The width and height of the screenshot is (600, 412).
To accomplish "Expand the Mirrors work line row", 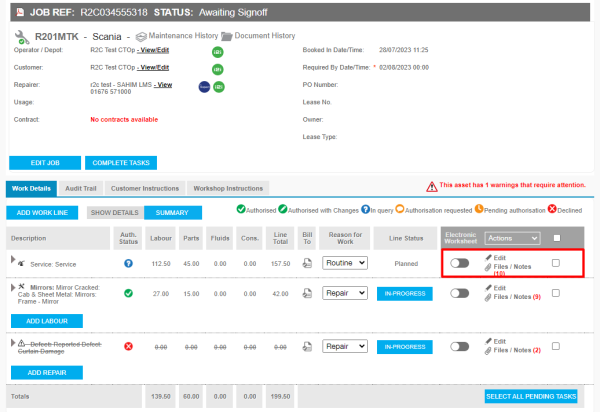I will point(12,287).
